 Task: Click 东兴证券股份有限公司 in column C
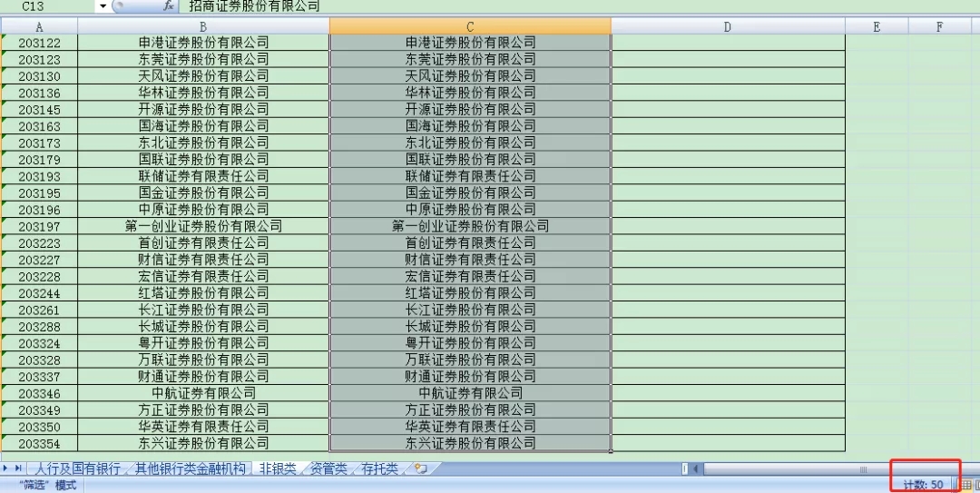(x=470, y=443)
